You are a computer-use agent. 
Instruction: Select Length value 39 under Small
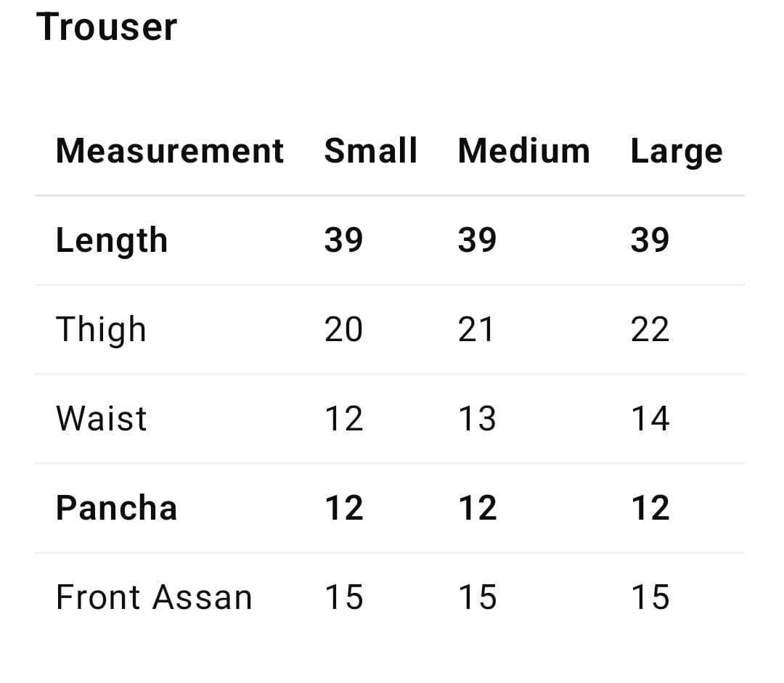343,240
